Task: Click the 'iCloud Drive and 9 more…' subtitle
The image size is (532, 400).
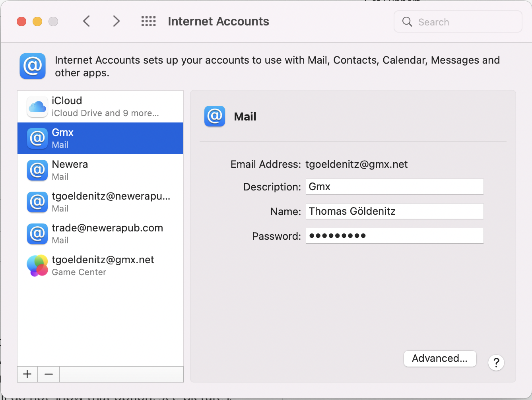Action: [105, 113]
